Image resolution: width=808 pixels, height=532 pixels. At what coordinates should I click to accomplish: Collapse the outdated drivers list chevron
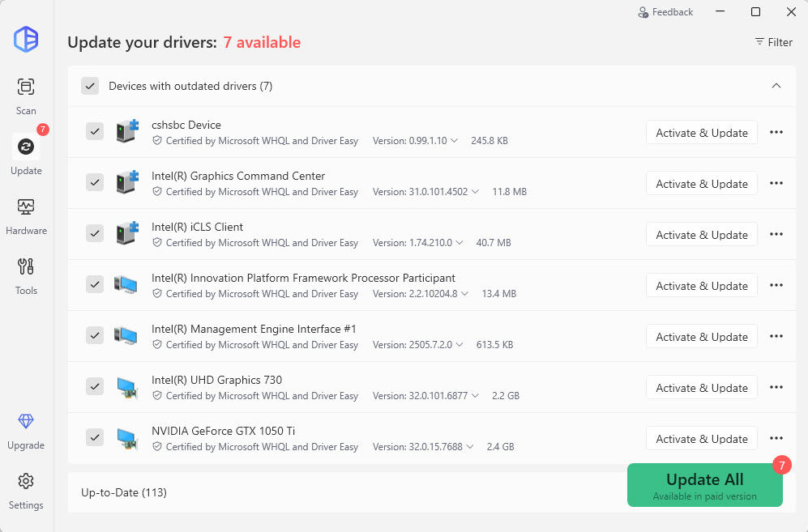[776, 86]
